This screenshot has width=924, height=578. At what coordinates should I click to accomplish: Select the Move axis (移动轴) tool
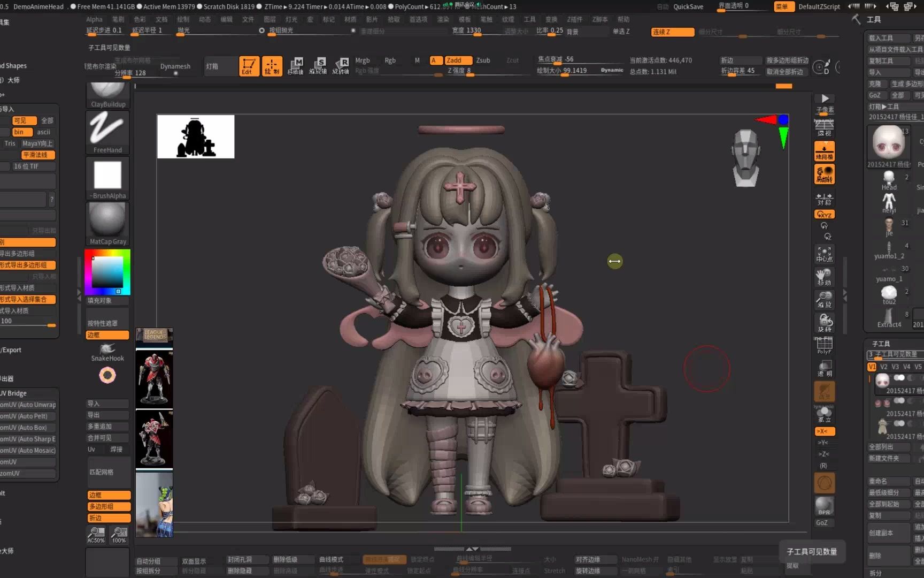click(x=295, y=66)
